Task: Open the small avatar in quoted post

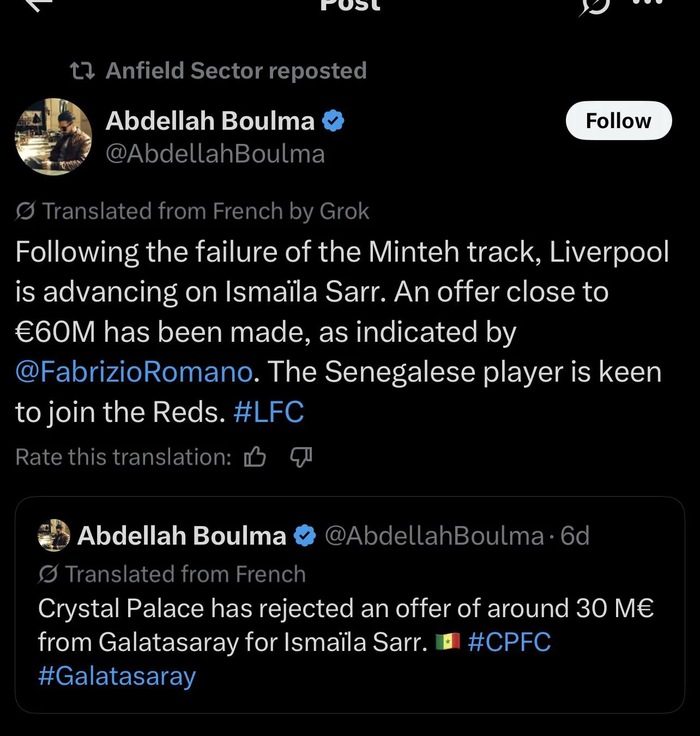Action: [54, 536]
